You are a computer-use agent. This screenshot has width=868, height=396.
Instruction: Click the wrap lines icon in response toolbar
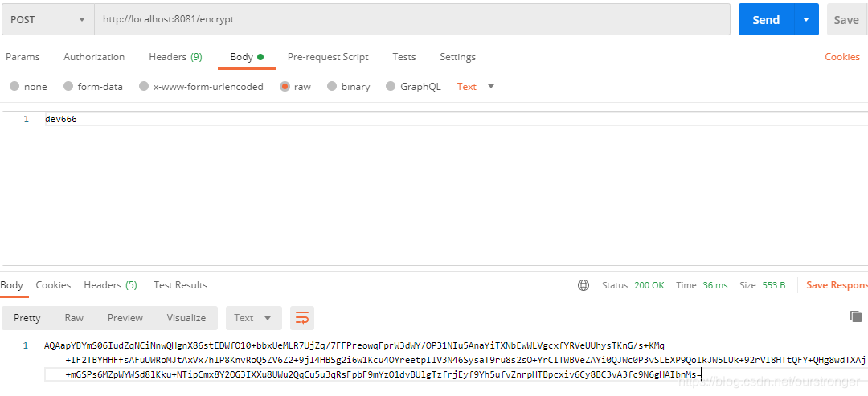pos(301,318)
